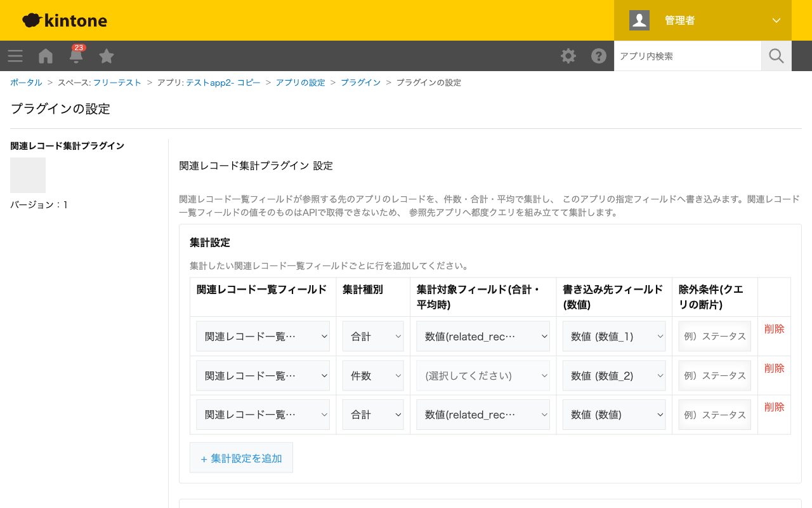Focus exclusion condition input in 数値_2 row
The height and width of the screenshot is (508, 812).
pyautogui.click(x=715, y=376)
